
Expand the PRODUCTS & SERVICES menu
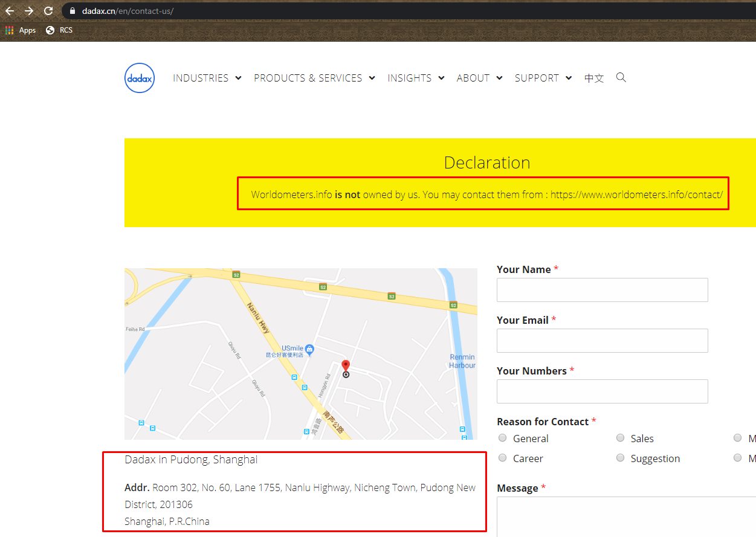point(314,78)
